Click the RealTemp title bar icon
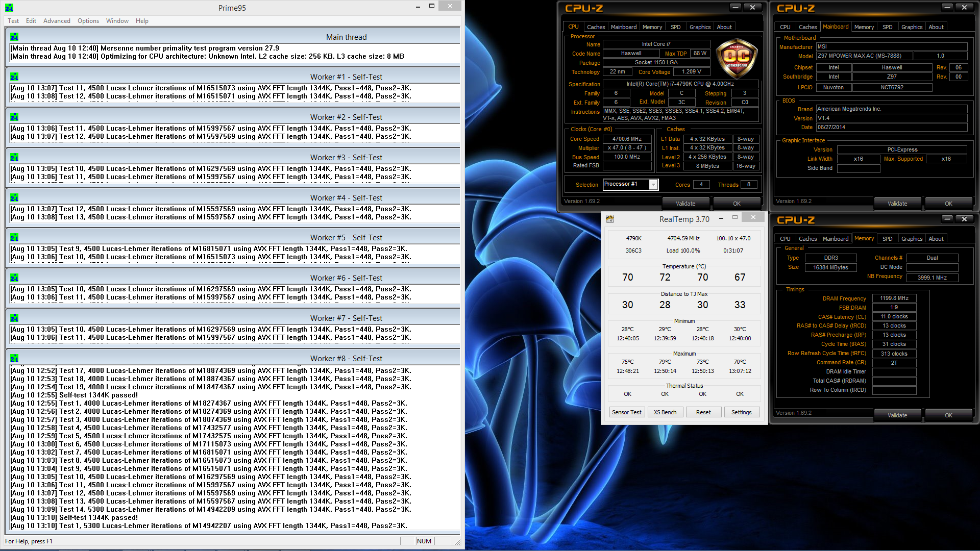 610,219
